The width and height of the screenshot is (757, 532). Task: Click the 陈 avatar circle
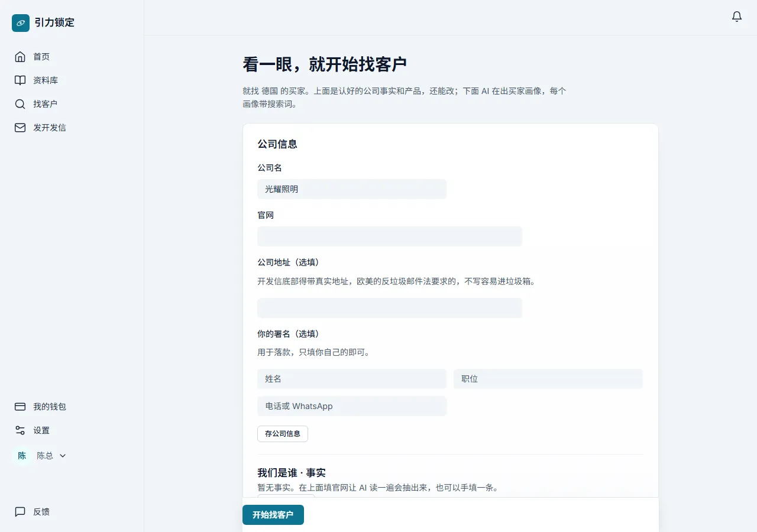click(x=22, y=456)
